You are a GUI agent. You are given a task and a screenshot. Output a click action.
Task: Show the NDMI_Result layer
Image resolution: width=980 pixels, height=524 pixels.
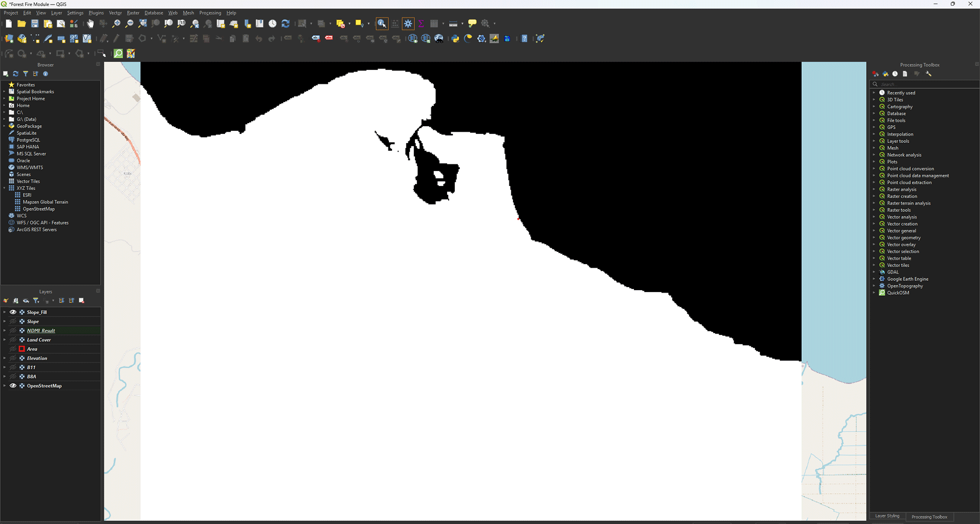point(13,330)
